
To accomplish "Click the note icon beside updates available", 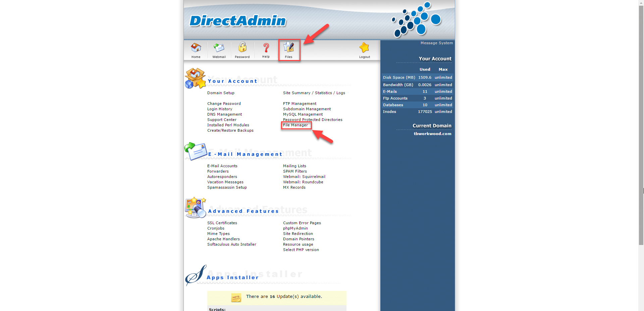I will point(236,298).
